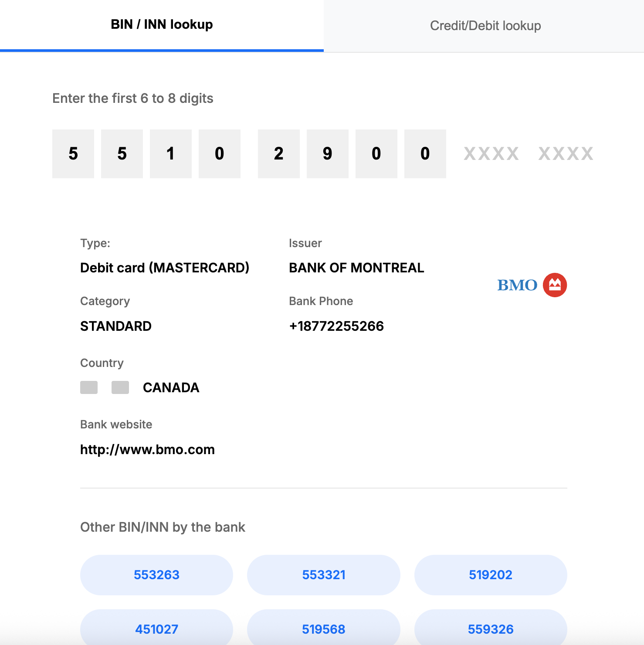The image size is (644, 645).
Task: Click the first gray country flag placeholder
Action: pyautogui.click(x=89, y=387)
